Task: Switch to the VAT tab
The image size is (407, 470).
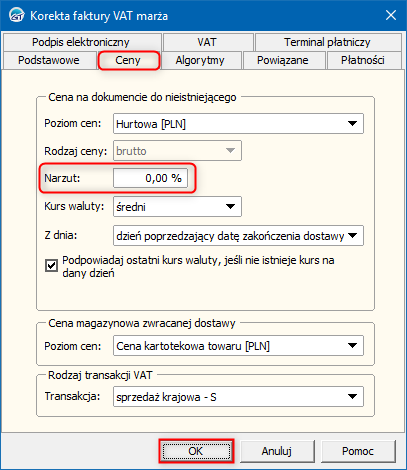Action: pyautogui.click(x=208, y=42)
